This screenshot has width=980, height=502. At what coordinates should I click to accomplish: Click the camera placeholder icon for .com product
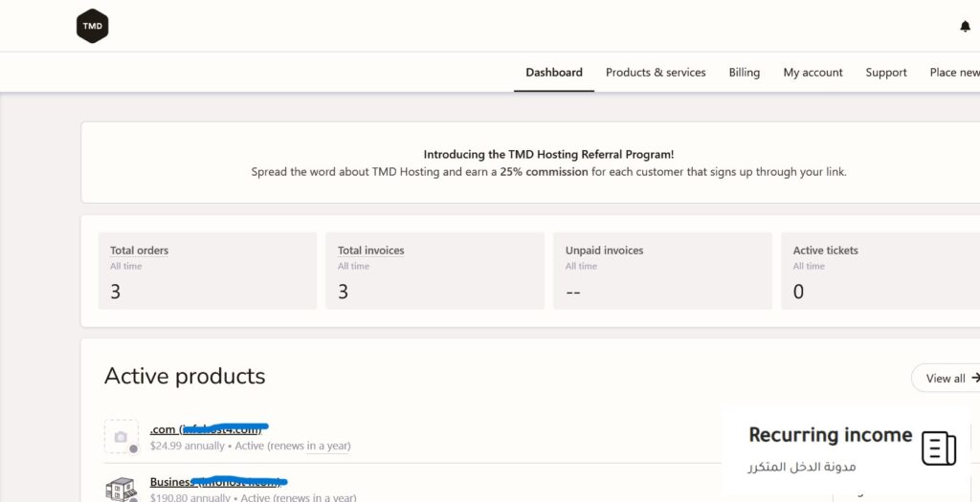point(122,436)
